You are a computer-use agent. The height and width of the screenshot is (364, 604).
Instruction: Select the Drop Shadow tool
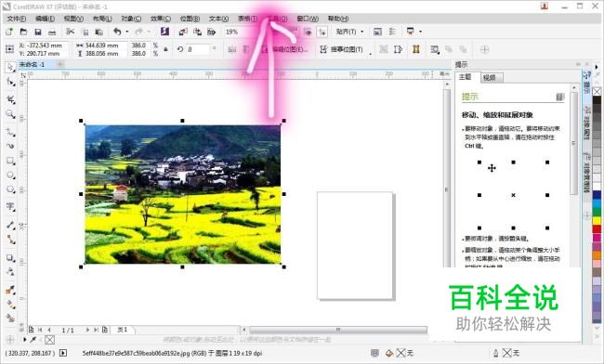[10, 258]
